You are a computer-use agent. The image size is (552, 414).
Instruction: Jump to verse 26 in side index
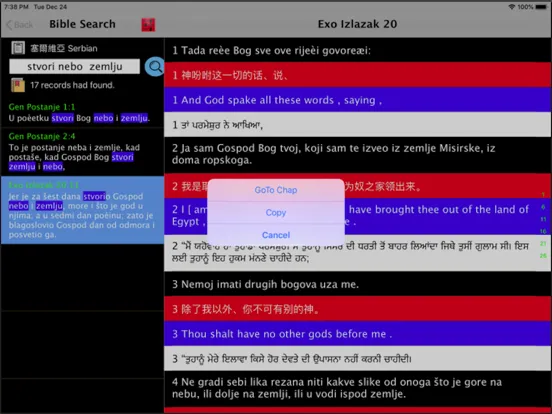point(543,256)
